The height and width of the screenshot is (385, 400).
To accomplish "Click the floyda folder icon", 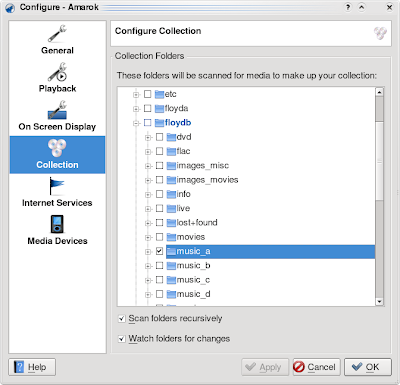I will (159, 109).
